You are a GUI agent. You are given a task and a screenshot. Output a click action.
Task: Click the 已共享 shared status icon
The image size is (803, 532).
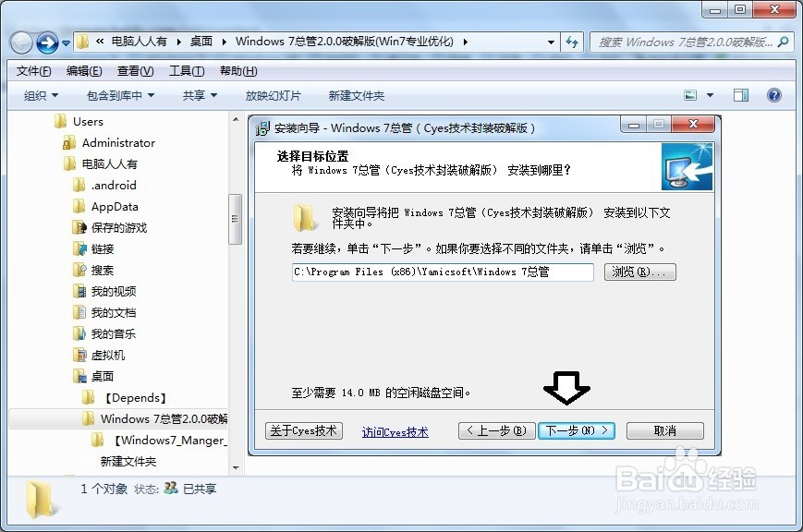[x=171, y=488]
